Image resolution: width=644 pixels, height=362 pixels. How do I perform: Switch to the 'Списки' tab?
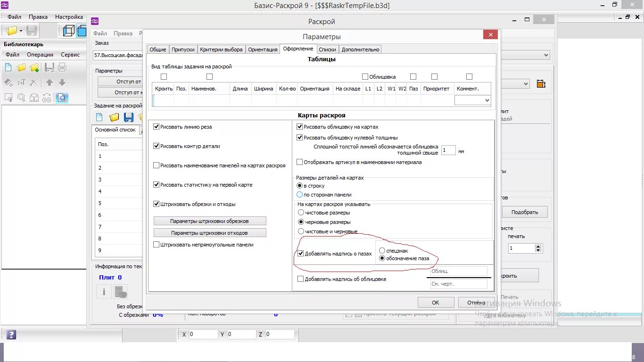point(327,49)
